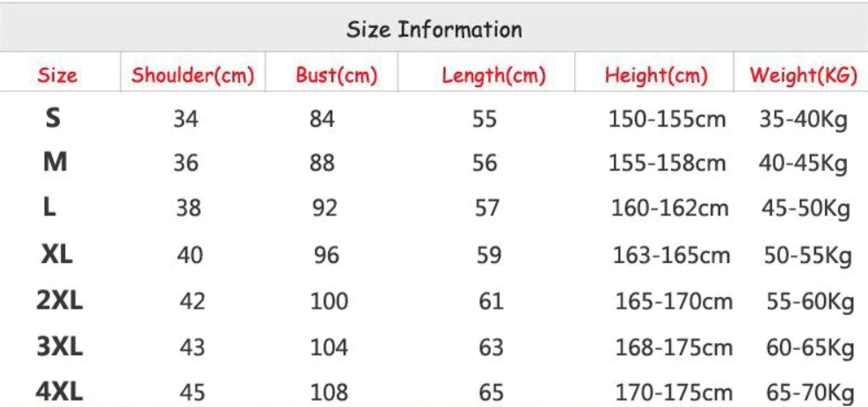This screenshot has height=407, width=868.
Task: Click the bust value 108
Action: point(329,393)
